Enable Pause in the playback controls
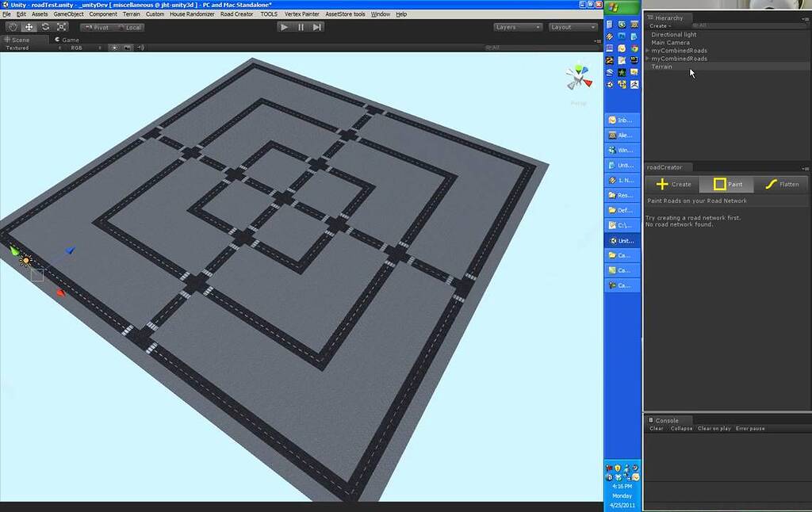The image size is (812, 512). (301, 26)
